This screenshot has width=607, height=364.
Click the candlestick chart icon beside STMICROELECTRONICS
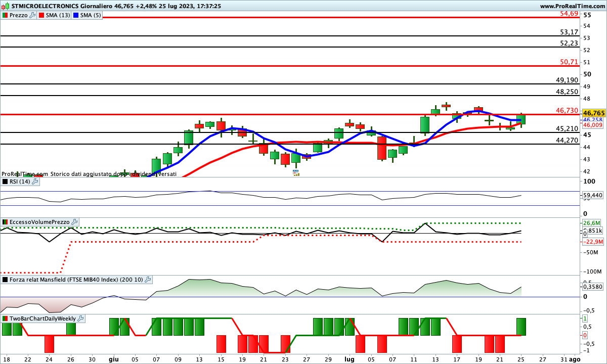pos(6,6)
